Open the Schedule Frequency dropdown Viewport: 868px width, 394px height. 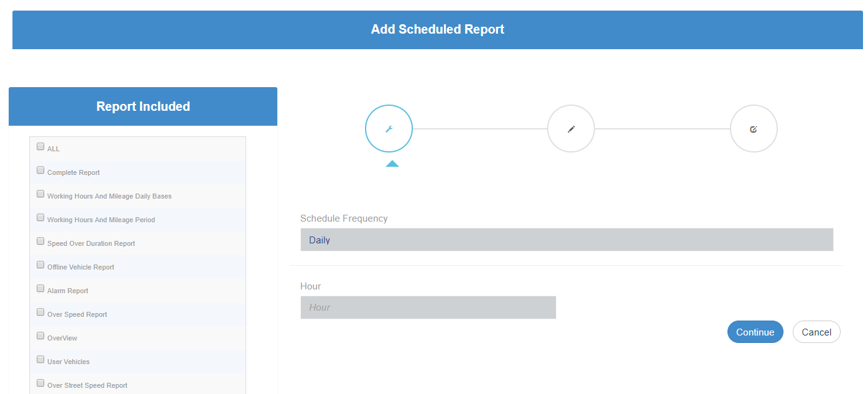566,240
